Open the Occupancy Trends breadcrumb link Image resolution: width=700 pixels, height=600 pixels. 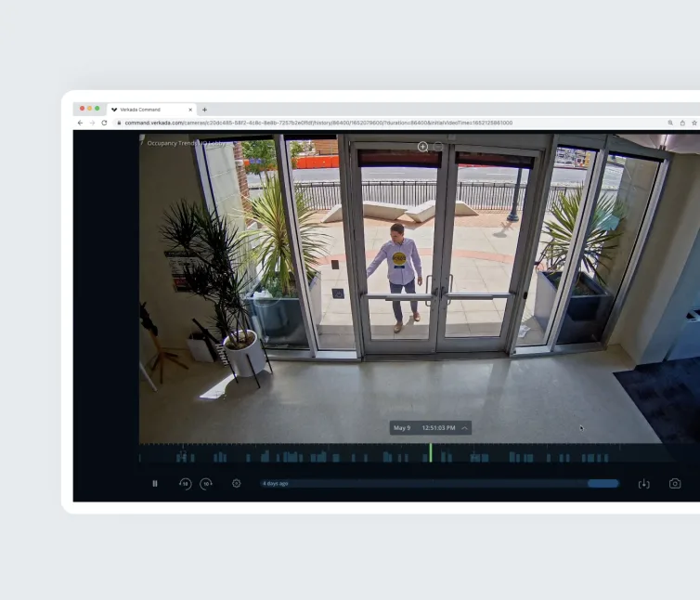coord(172,144)
